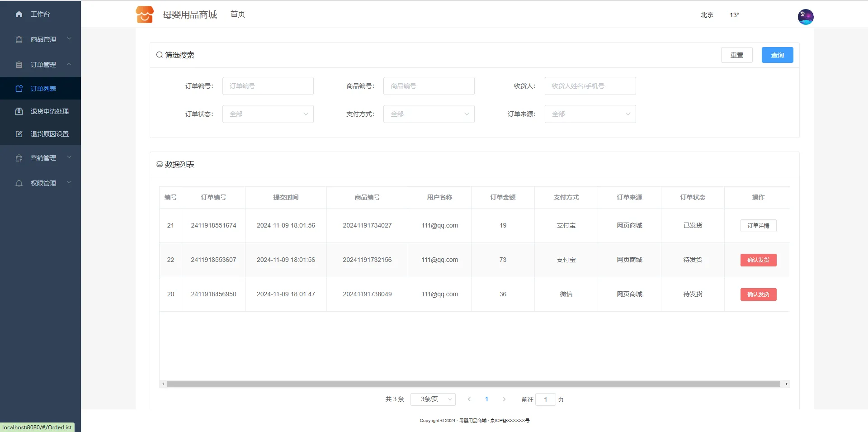Select 订单列表 in the sidebar menu
Viewport: 868px width, 432px height.
43,89
